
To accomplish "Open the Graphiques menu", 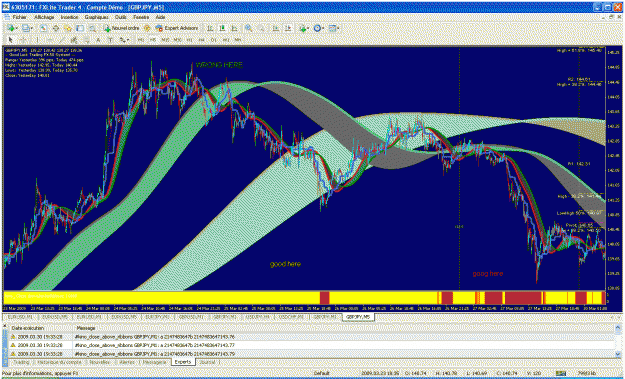I will [x=96, y=17].
